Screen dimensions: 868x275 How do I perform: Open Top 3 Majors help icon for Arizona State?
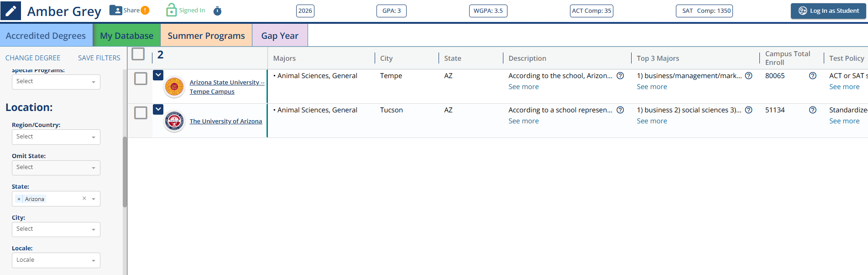pos(748,76)
